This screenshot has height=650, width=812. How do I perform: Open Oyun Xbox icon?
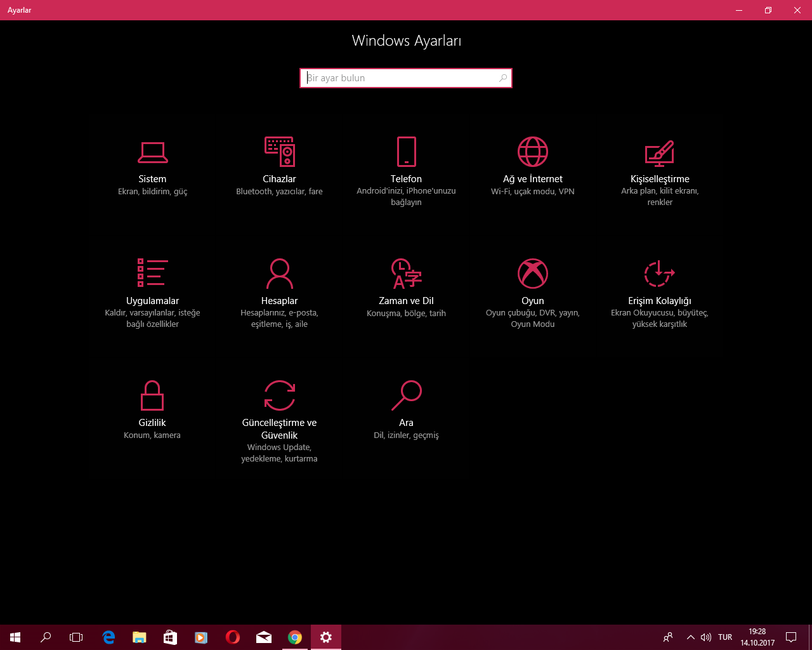pyautogui.click(x=533, y=274)
